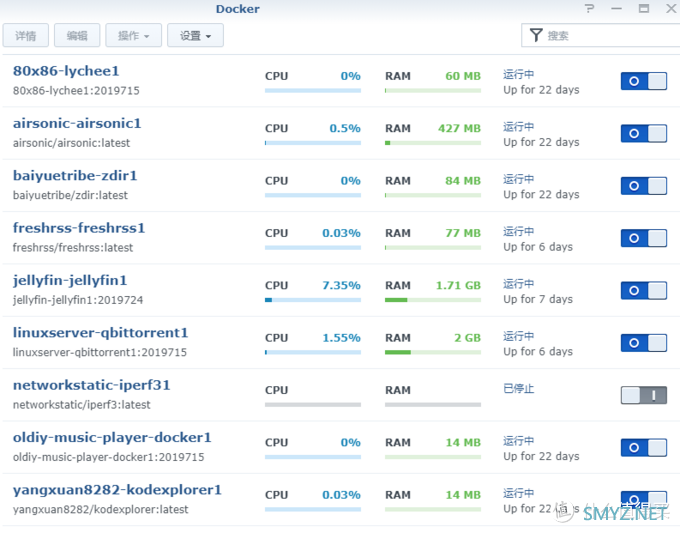Click image name airsonic/airsonic:latest
Viewport: 680px width, 533px height.
click(x=72, y=143)
